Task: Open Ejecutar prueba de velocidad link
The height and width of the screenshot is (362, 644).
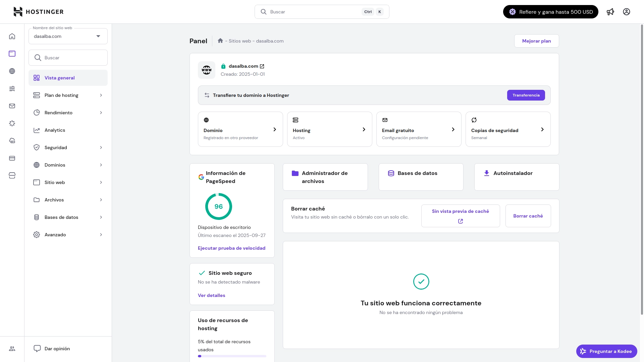Action: tap(231, 248)
